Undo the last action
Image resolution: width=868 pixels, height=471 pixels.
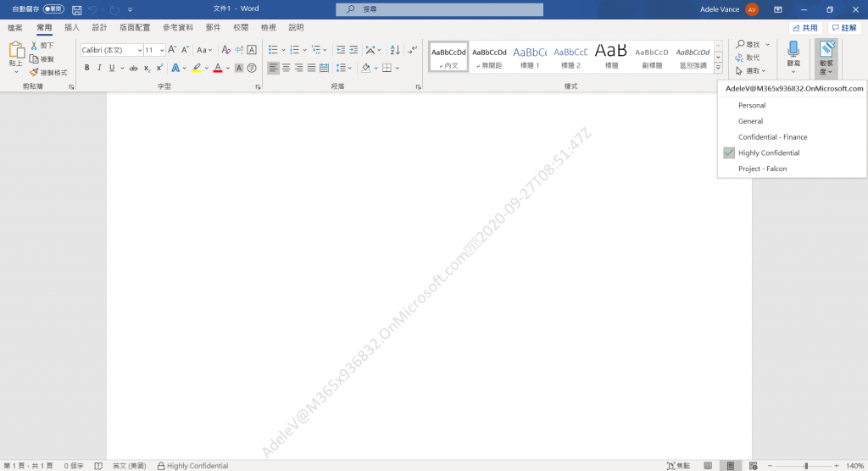coord(92,9)
